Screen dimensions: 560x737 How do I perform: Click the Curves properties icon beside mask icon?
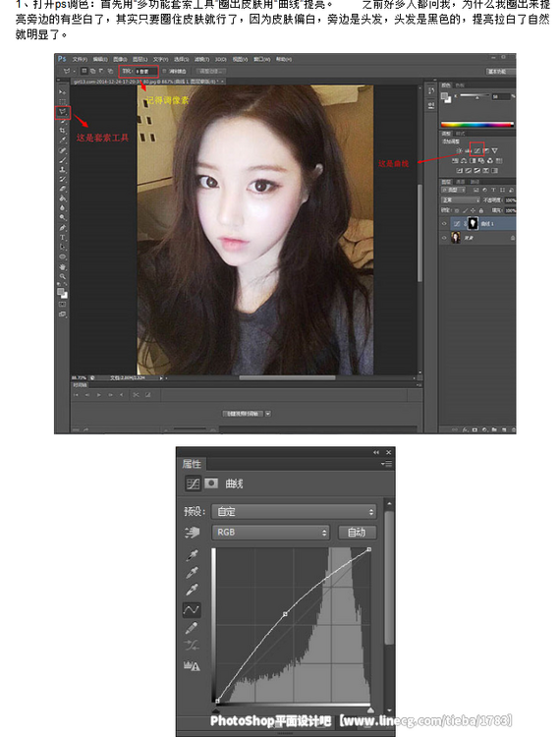[x=193, y=483]
